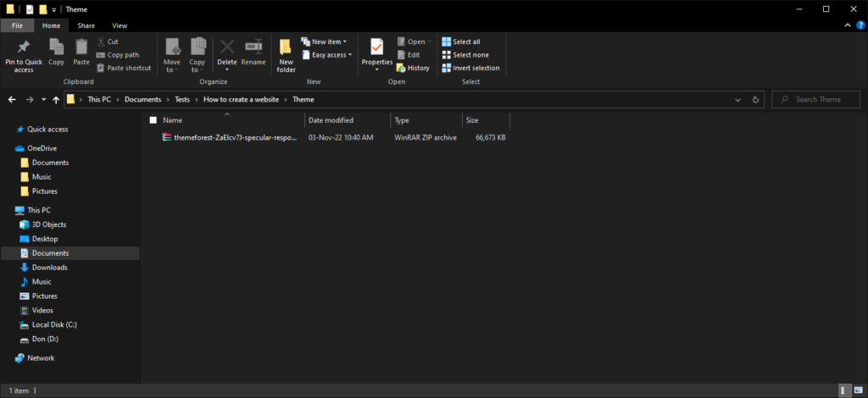Click the Delete X icon
This screenshot has height=398, width=868.
pyautogui.click(x=227, y=46)
